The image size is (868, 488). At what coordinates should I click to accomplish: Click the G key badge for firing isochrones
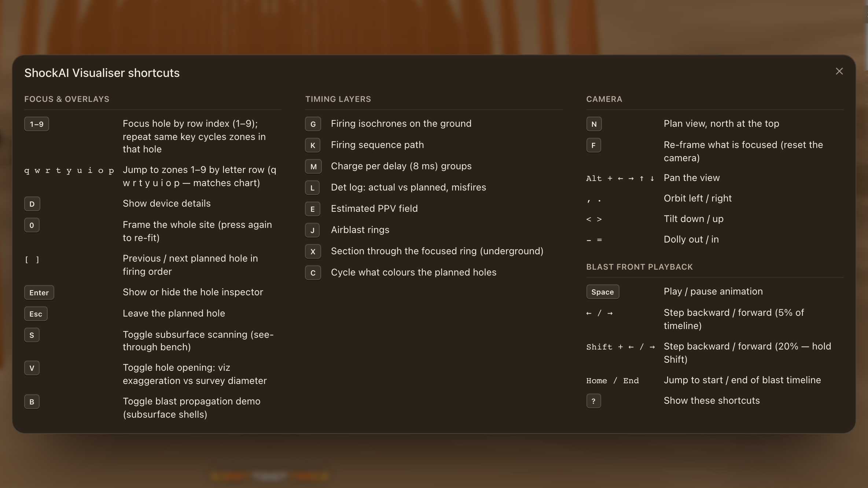(x=313, y=124)
